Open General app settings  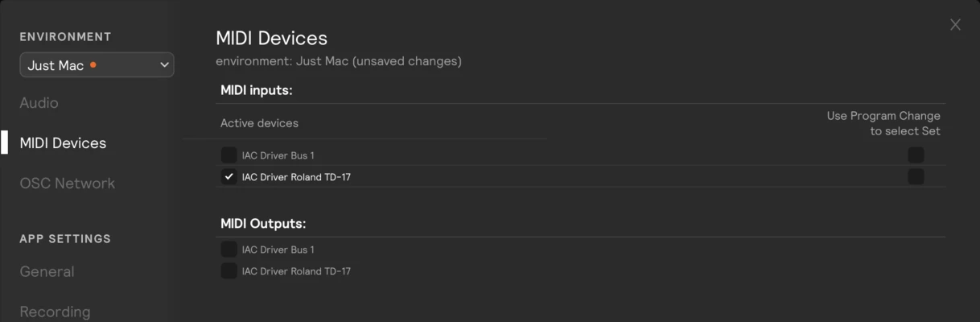pos(47,272)
